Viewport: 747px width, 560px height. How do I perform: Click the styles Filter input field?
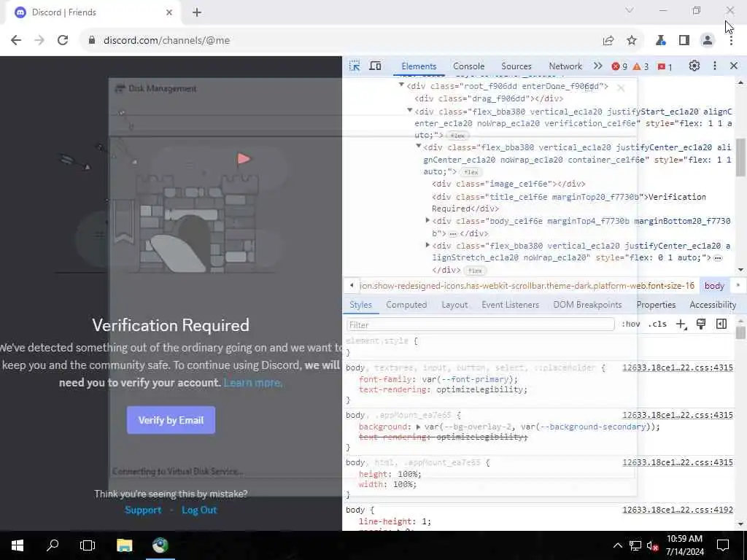(x=480, y=324)
